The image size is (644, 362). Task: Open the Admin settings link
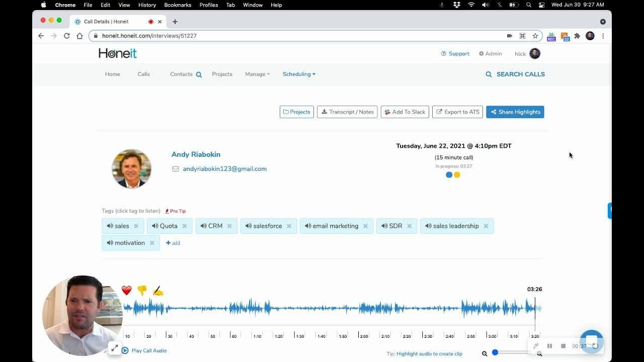click(490, 54)
